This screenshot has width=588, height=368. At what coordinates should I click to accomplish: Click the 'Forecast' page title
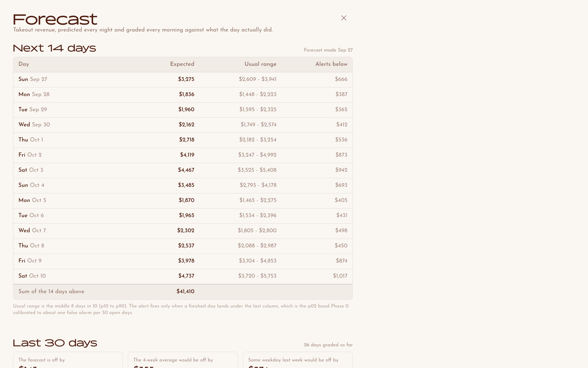55,19
